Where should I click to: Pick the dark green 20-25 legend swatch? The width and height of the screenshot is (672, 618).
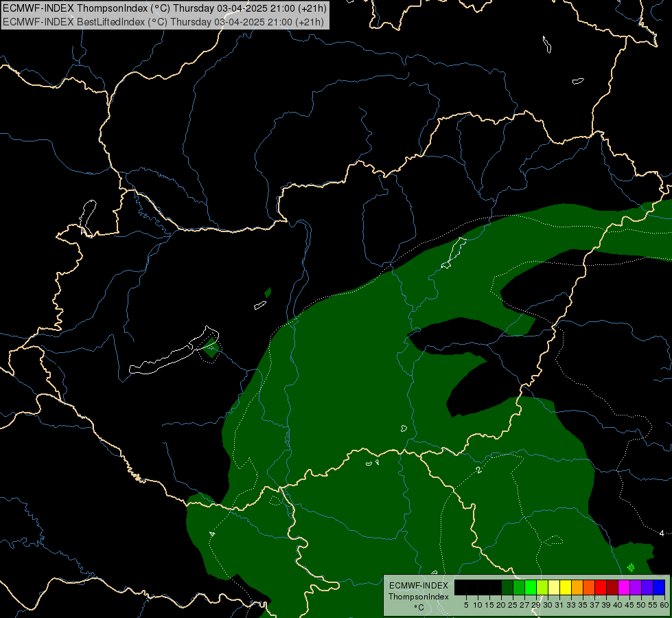point(507,588)
